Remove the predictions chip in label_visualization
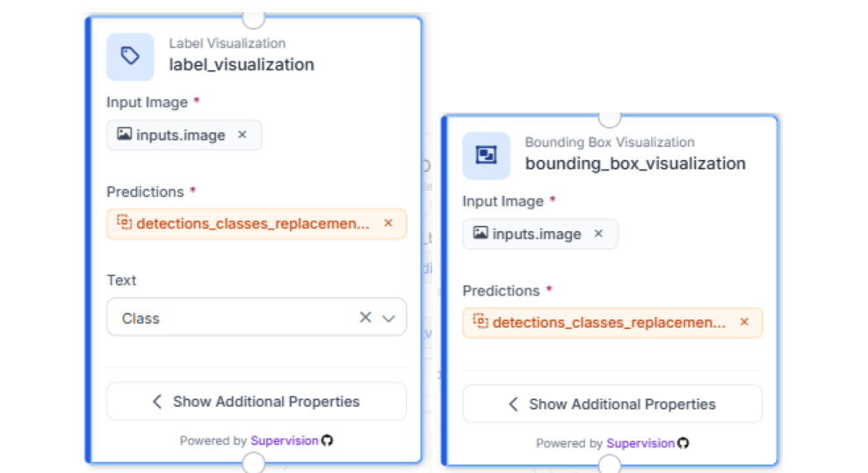 click(388, 223)
